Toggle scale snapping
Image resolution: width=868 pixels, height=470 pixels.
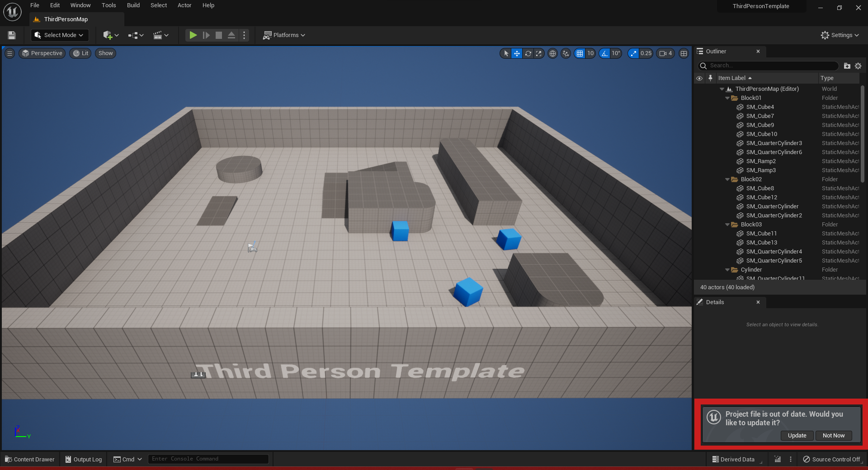pyautogui.click(x=633, y=53)
